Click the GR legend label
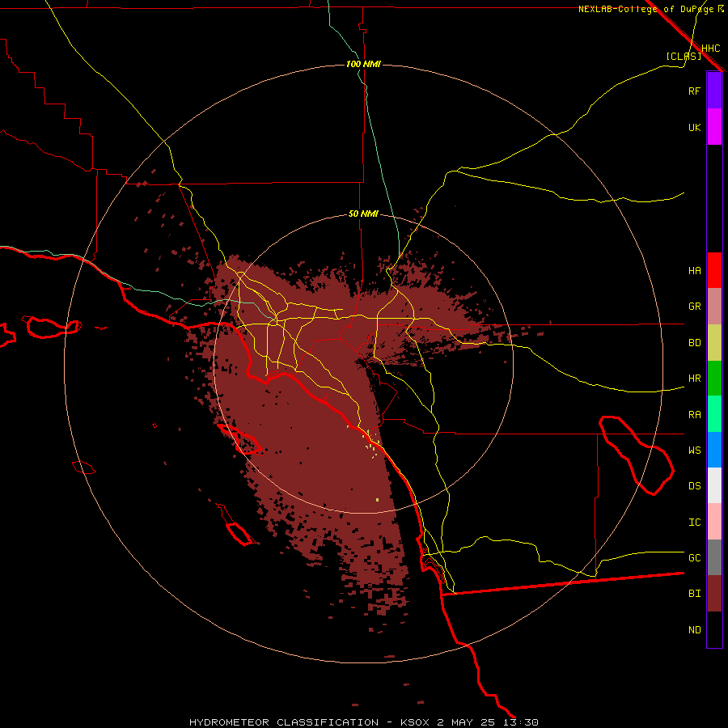Image resolution: width=728 pixels, height=728 pixels. [694, 307]
